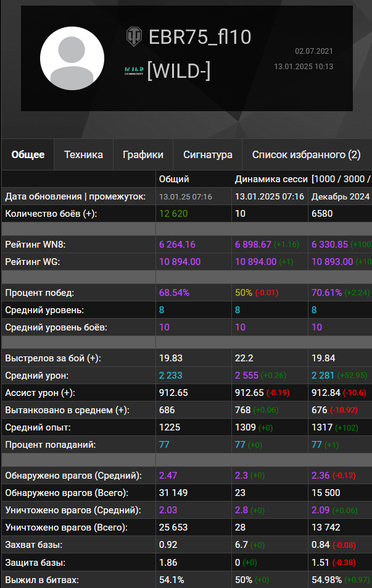Expand the Вытанковано в среднем (+) row

tap(67, 410)
